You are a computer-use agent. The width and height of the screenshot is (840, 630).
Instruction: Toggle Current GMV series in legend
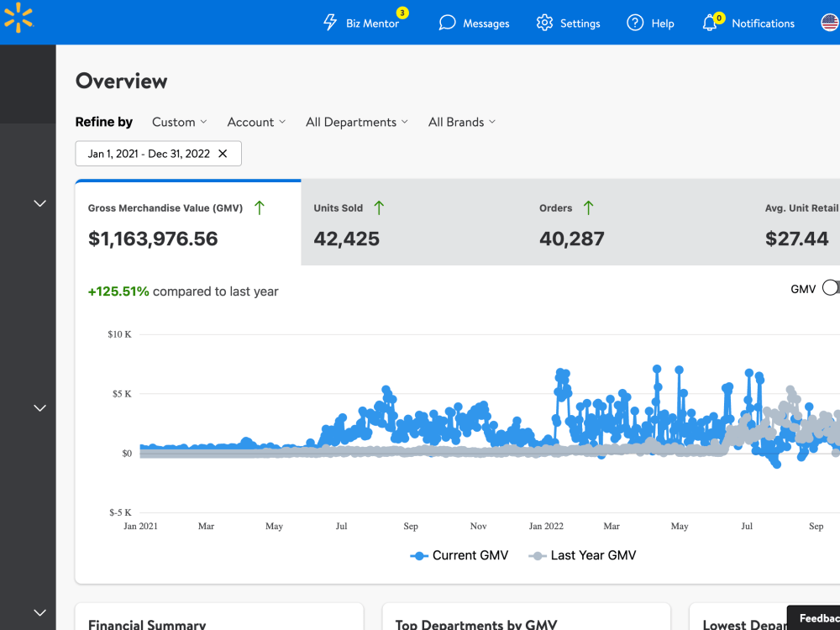(459, 555)
